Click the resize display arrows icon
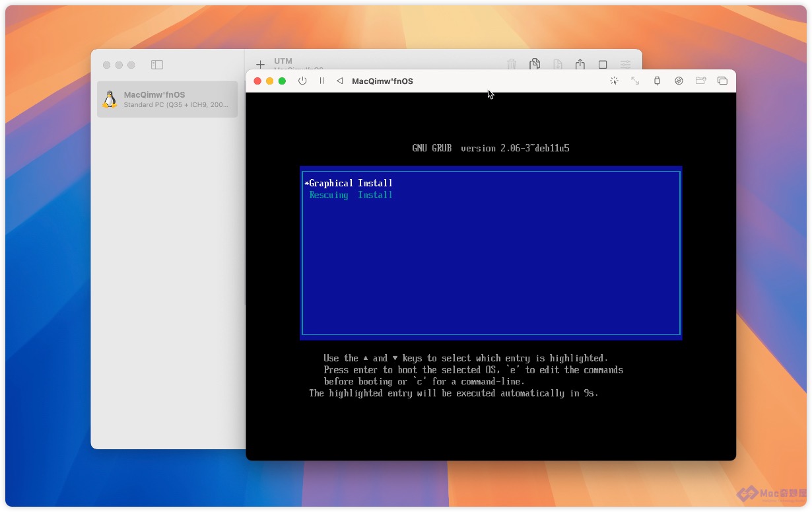This screenshot has width=812, height=512. (x=635, y=81)
